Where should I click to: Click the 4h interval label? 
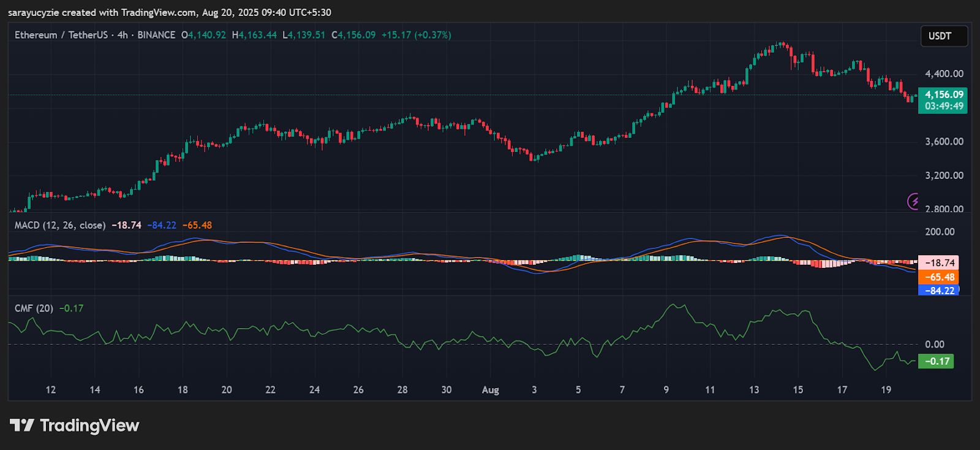(x=123, y=35)
